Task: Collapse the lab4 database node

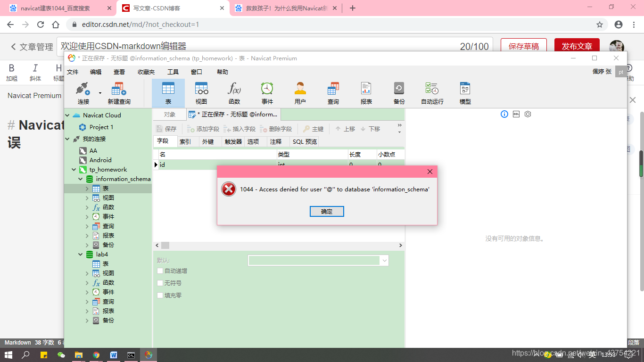Action: (x=81, y=255)
